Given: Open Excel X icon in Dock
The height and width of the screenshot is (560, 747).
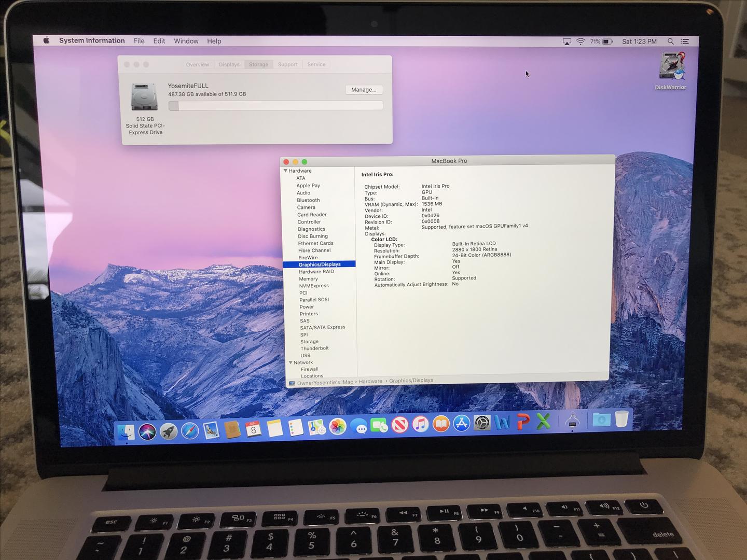Looking at the screenshot, I should click(x=543, y=422).
